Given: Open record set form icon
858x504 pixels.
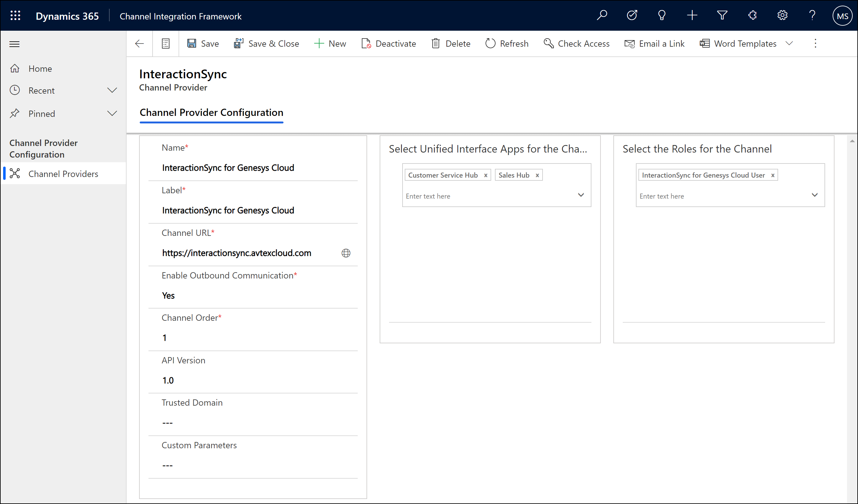Looking at the screenshot, I should pyautogui.click(x=165, y=44).
